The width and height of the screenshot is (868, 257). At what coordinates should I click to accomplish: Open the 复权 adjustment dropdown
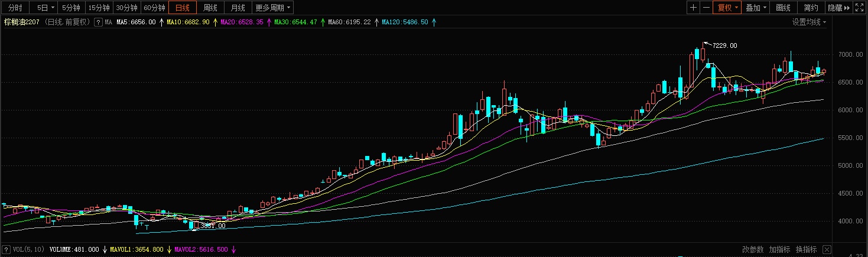click(728, 8)
